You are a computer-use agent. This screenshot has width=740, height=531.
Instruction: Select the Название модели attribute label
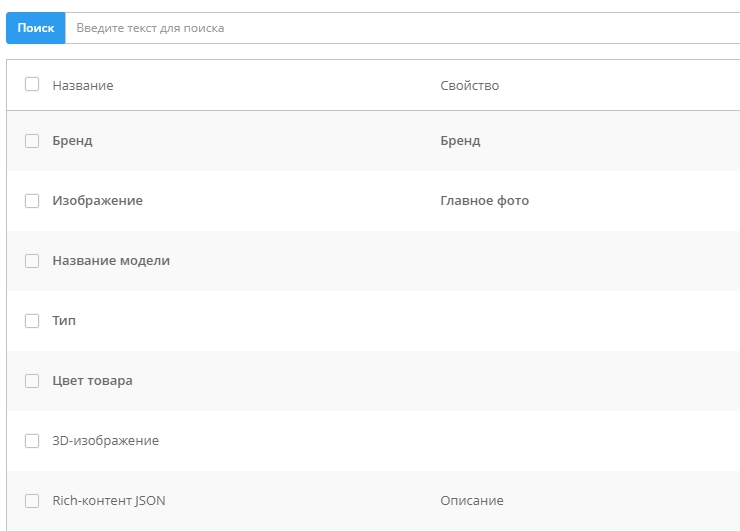(111, 261)
